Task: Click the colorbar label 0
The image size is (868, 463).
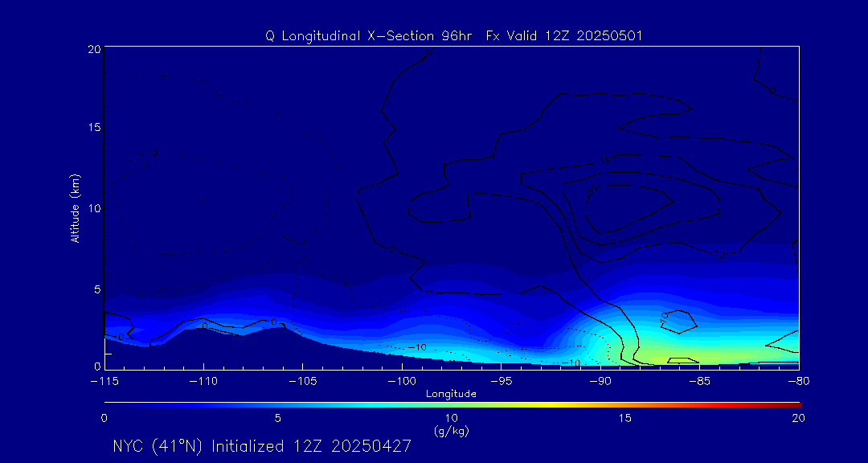Action: [x=104, y=419]
